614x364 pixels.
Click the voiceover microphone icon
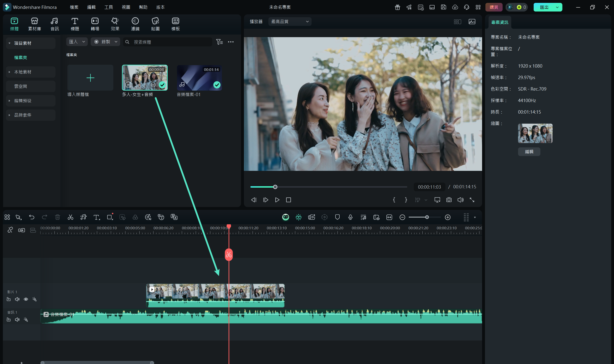click(x=350, y=217)
